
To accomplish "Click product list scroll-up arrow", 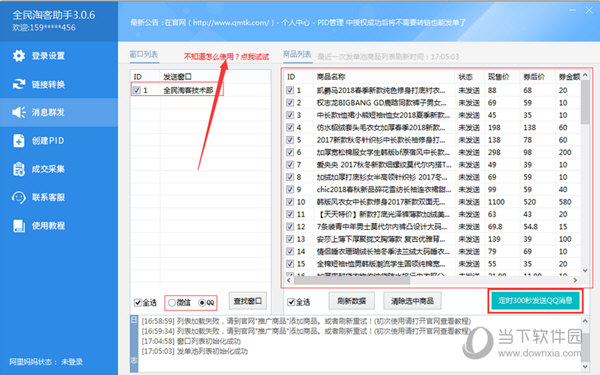I will pos(585,75).
